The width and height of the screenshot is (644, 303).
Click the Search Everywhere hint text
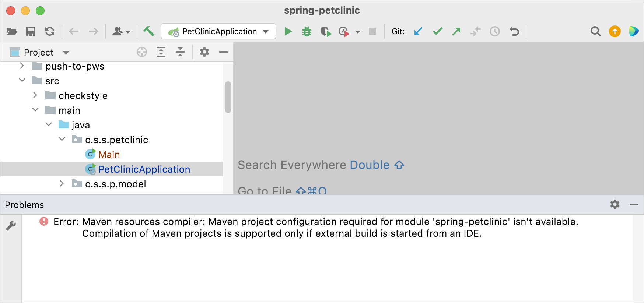click(x=321, y=165)
